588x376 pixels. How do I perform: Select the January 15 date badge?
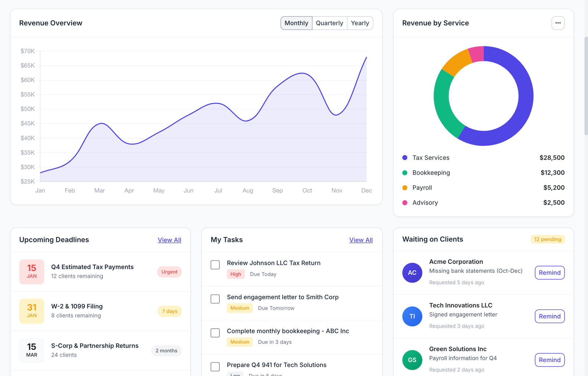pos(32,272)
